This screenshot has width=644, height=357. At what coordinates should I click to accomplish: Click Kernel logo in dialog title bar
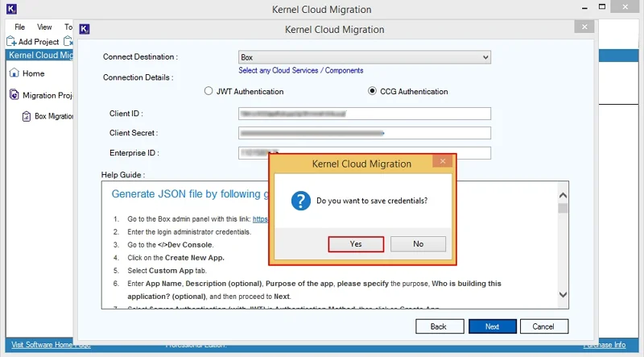[x=85, y=29]
